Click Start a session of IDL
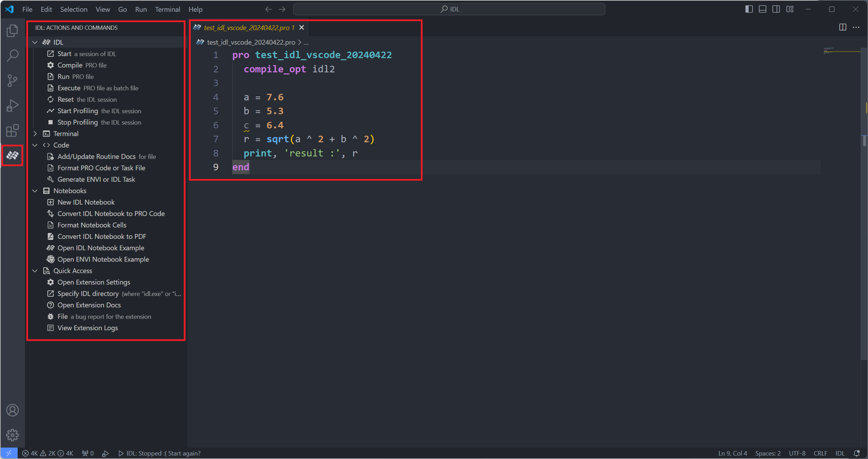Screen dimensions: 868x459 tap(87, 54)
